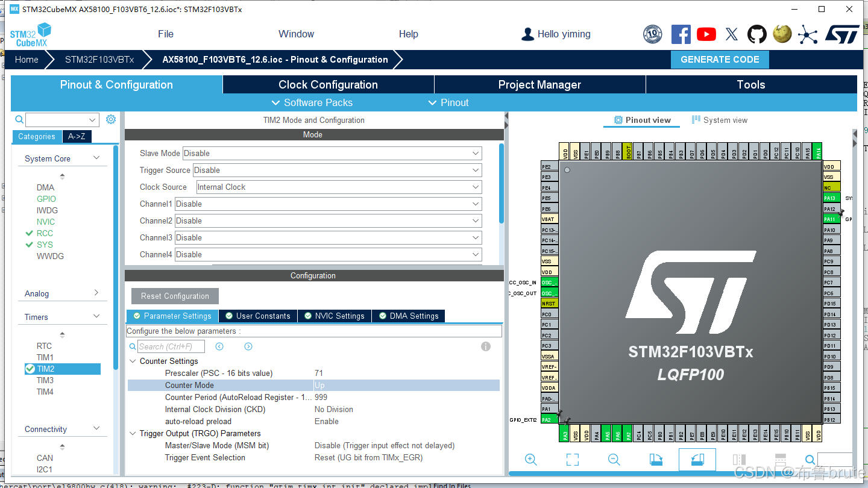Screen dimensions: 868x488
Task: Open the user account Hello yiming
Action: coord(556,34)
